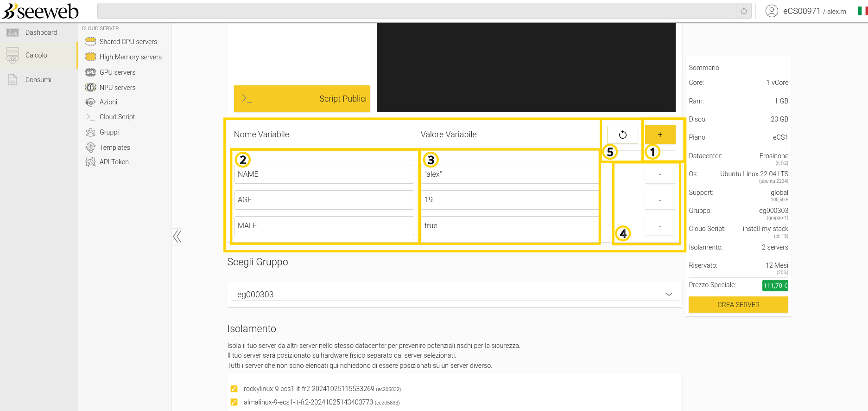Viewport: 868px width, 411px height.
Task: Click the Isolamento 2 servers value
Action: [775, 247]
